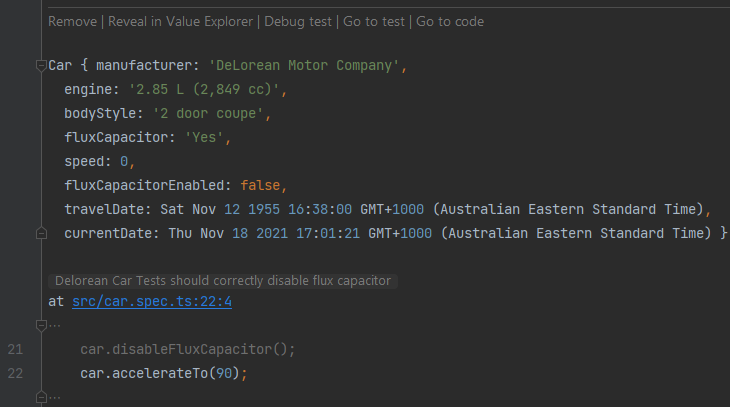The width and height of the screenshot is (730, 407).
Task: Collapse fold marker at currentDate line
Action: click(41, 233)
